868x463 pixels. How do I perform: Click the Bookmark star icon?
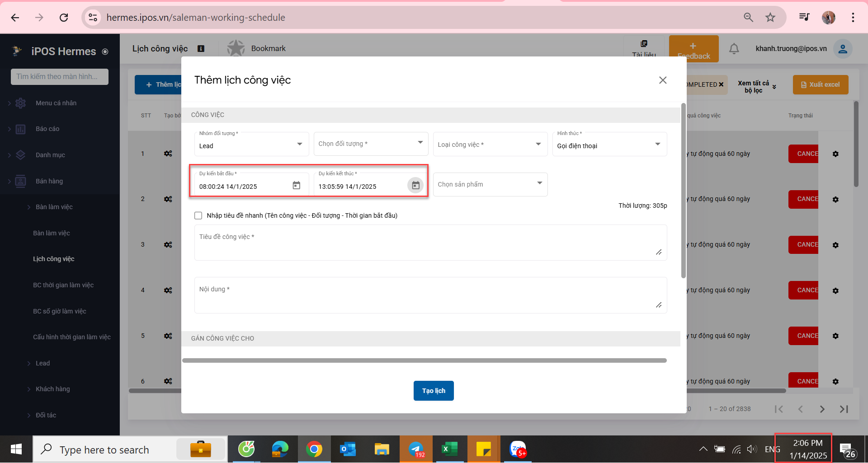(236, 48)
